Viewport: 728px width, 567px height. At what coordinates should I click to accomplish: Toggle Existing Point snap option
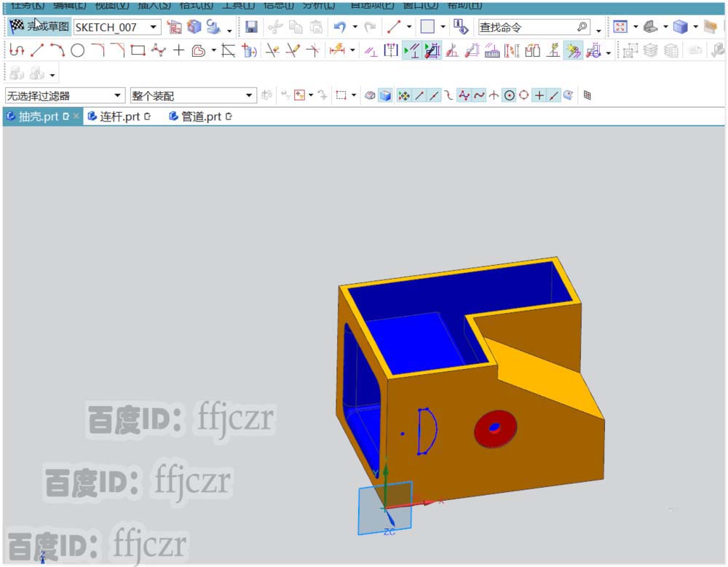pyautogui.click(x=539, y=95)
